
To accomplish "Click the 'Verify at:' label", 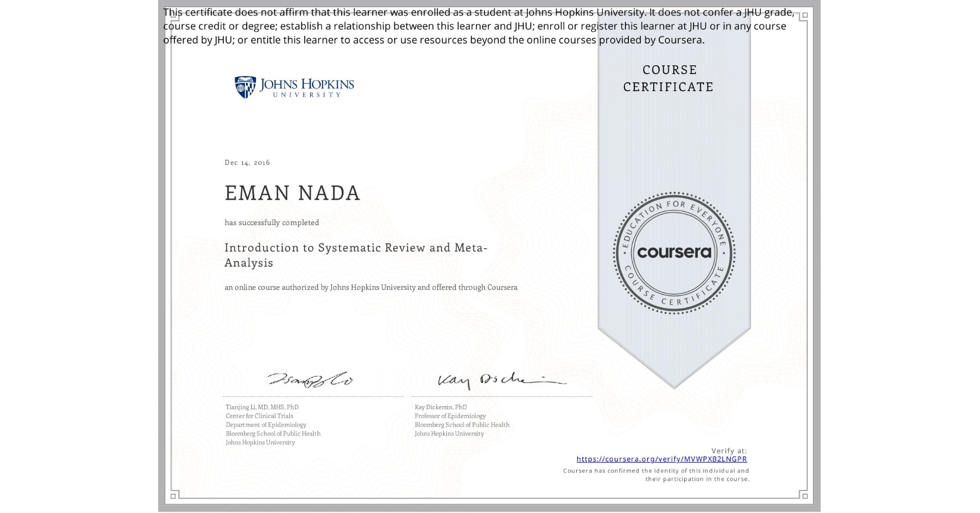I will pyautogui.click(x=729, y=451).
